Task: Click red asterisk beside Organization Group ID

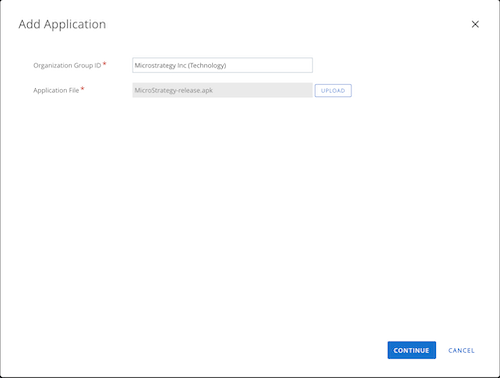Action: (104, 63)
